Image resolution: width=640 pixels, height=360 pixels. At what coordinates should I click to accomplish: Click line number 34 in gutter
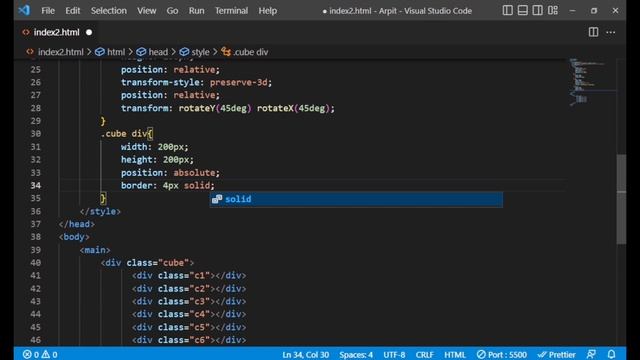(36, 186)
